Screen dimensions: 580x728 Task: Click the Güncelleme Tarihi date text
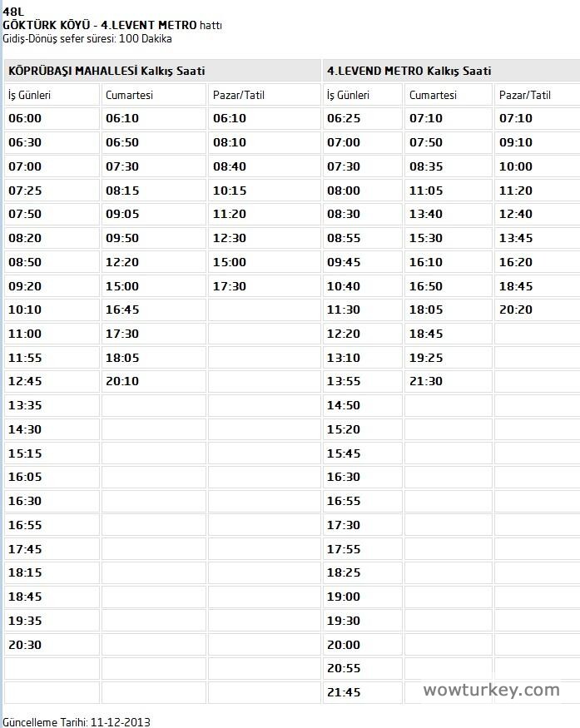pyautogui.click(x=77, y=721)
